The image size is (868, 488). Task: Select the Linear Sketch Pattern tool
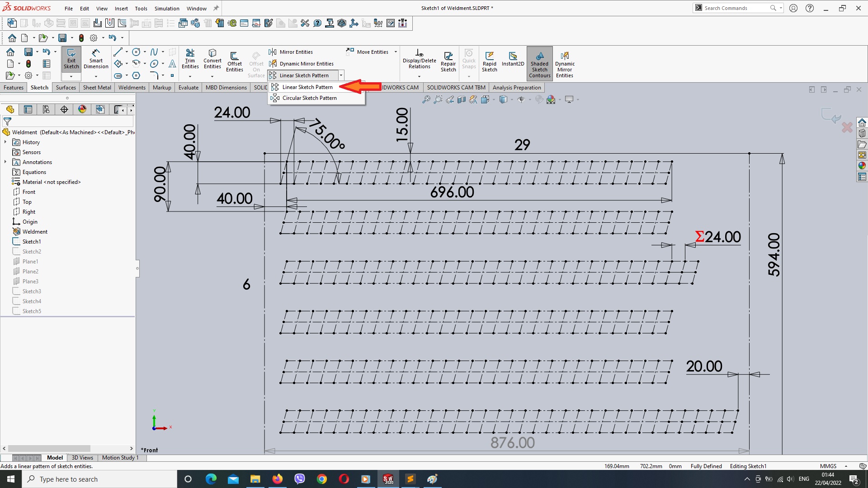click(307, 87)
